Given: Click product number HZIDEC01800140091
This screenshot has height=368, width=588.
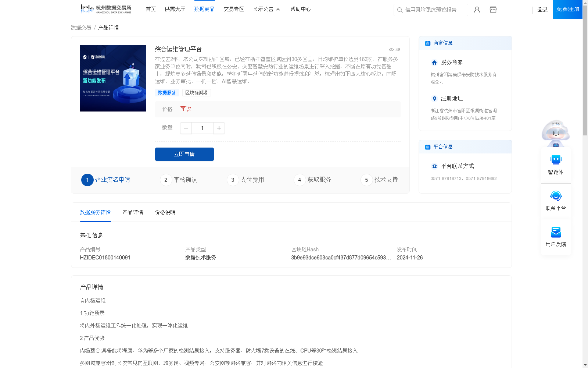Looking at the screenshot, I should 105,258.
